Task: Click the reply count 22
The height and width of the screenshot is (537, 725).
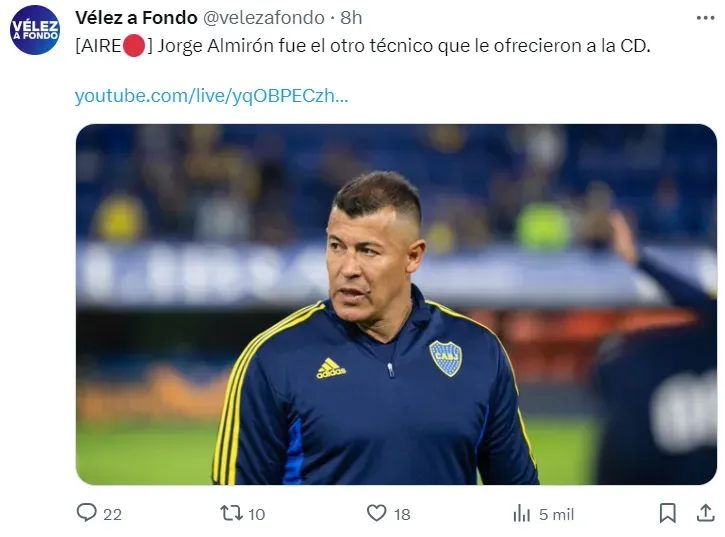Action: pos(112,514)
